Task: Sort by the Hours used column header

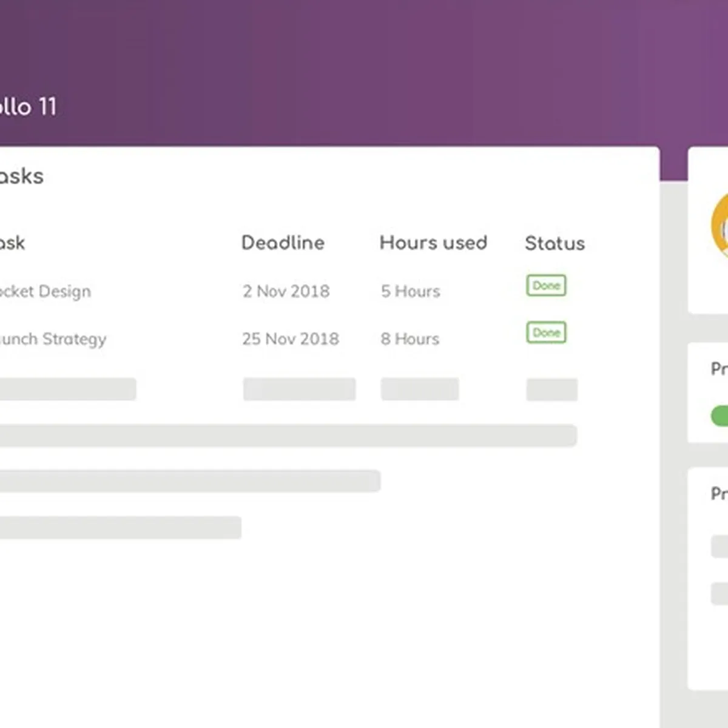Action: 433,243
